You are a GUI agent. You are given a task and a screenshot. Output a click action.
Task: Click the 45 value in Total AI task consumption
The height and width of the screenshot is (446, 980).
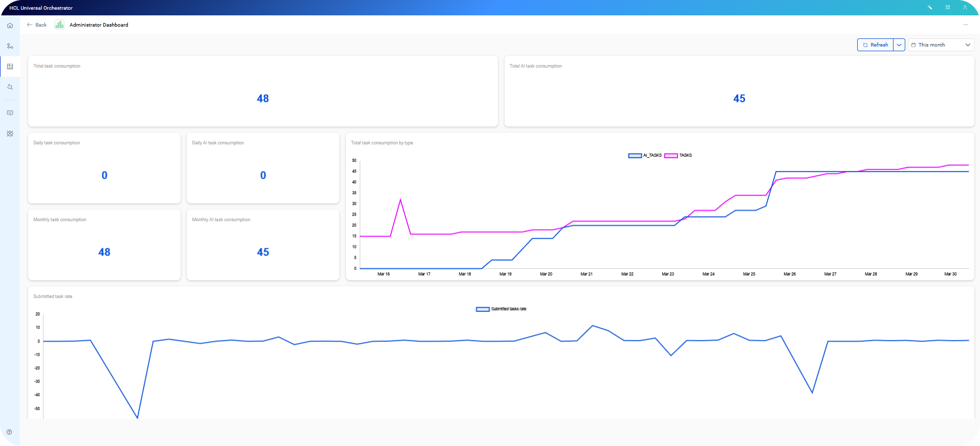pos(739,98)
